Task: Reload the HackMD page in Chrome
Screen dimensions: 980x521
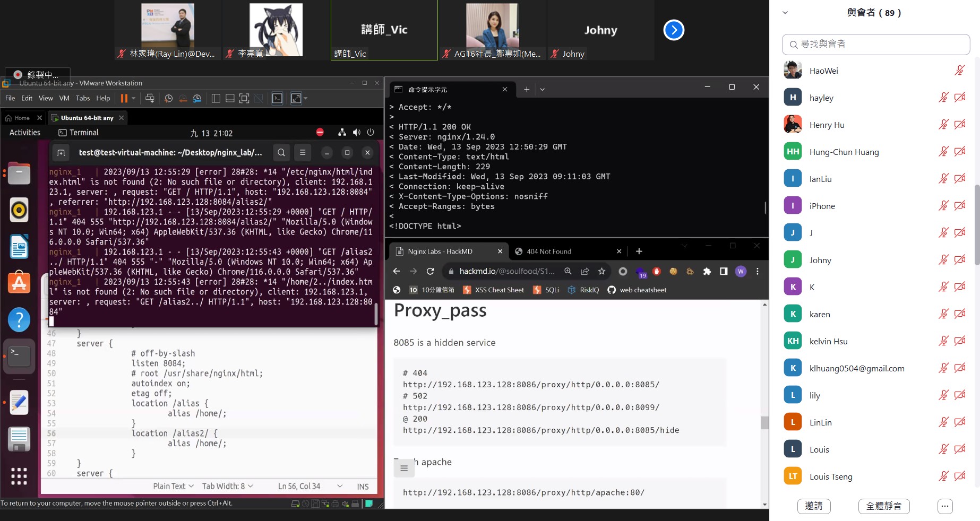Action: [431, 271]
